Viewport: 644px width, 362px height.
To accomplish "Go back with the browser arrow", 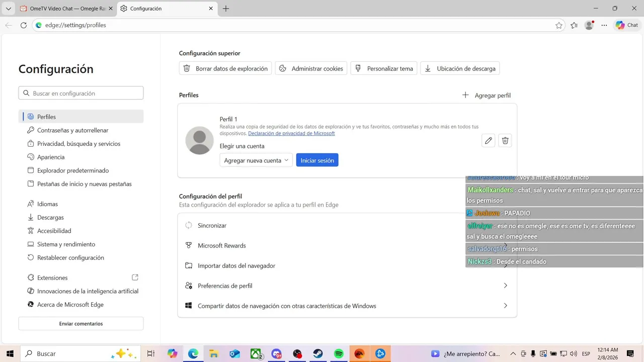I will click(x=9, y=25).
